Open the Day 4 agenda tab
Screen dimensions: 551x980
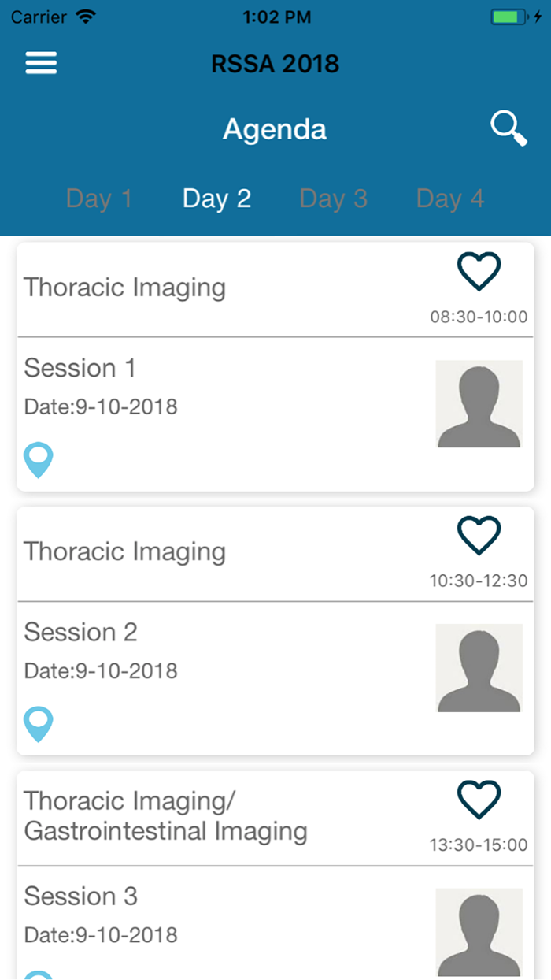coord(450,199)
